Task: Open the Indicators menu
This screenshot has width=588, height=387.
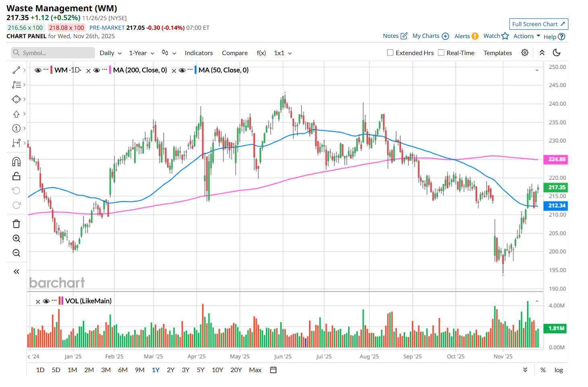Action: click(198, 53)
